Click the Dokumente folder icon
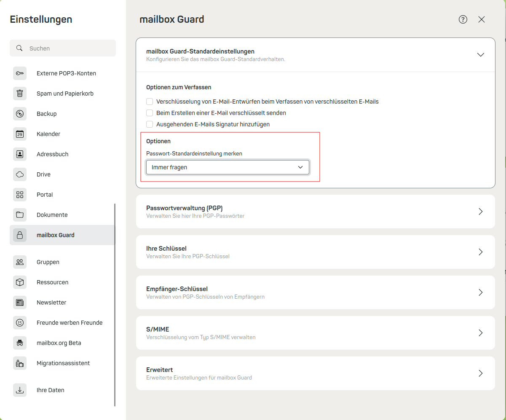 (x=20, y=215)
